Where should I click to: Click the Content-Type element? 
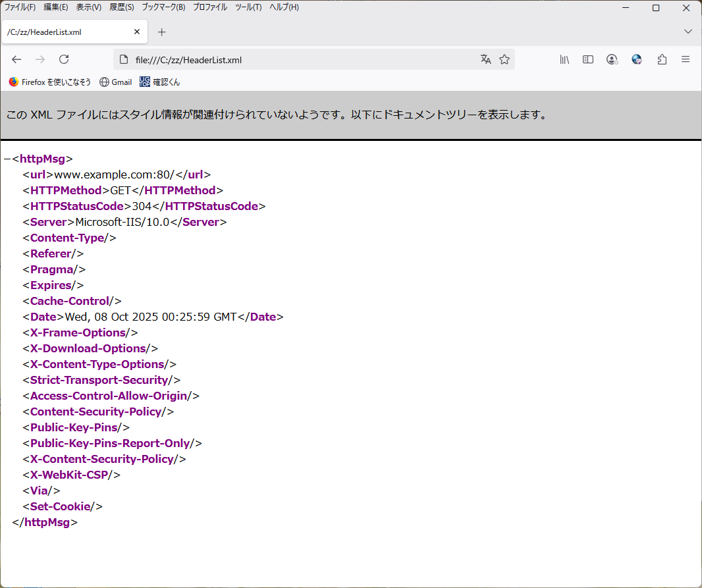69,238
